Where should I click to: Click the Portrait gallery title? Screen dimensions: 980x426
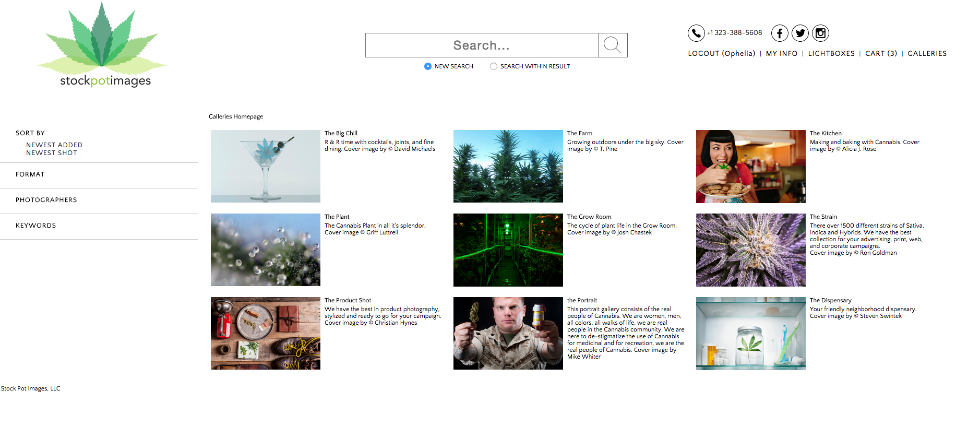(x=582, y=300)
